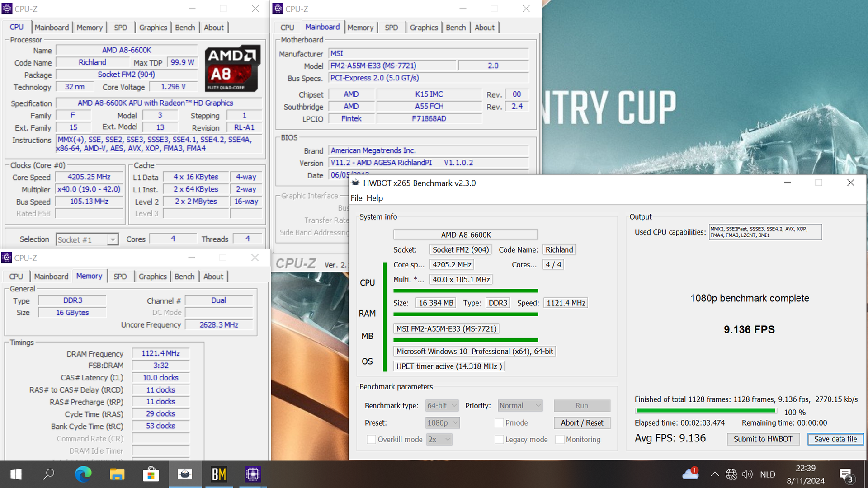Click HPET timer active field

click(449, 366)
